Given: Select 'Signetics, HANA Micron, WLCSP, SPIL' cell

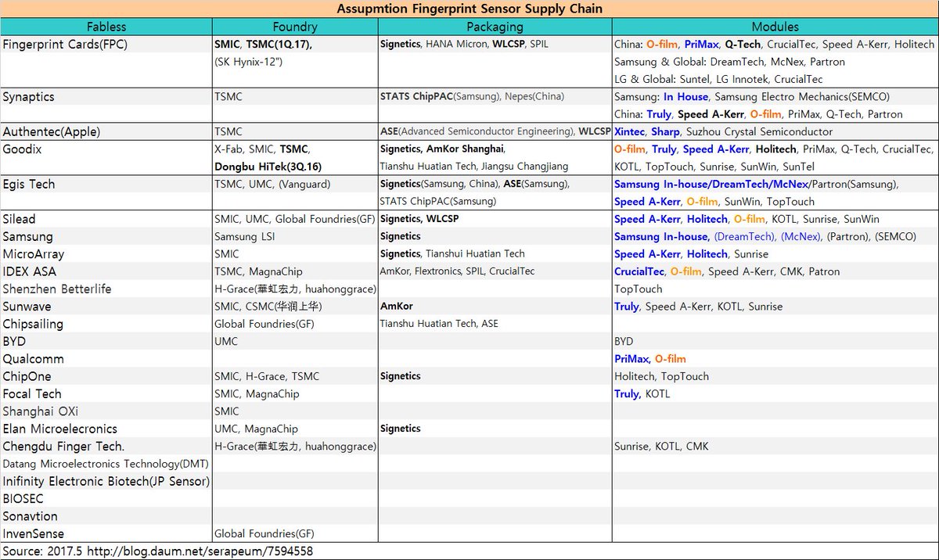Looking at the screenshot, I should [464, 45].
